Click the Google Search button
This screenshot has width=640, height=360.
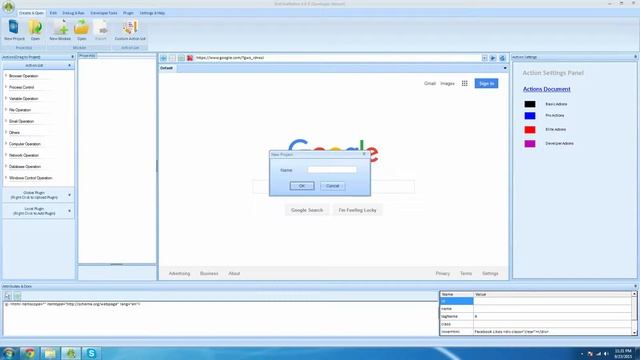pyautogui.click(x=307, y=210)
